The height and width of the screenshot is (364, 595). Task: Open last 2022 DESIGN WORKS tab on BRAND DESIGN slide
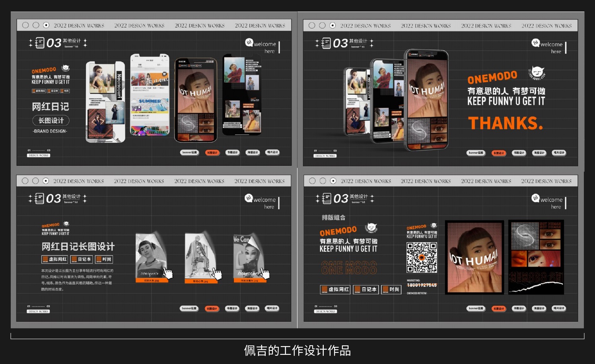[x=260, y=26]
